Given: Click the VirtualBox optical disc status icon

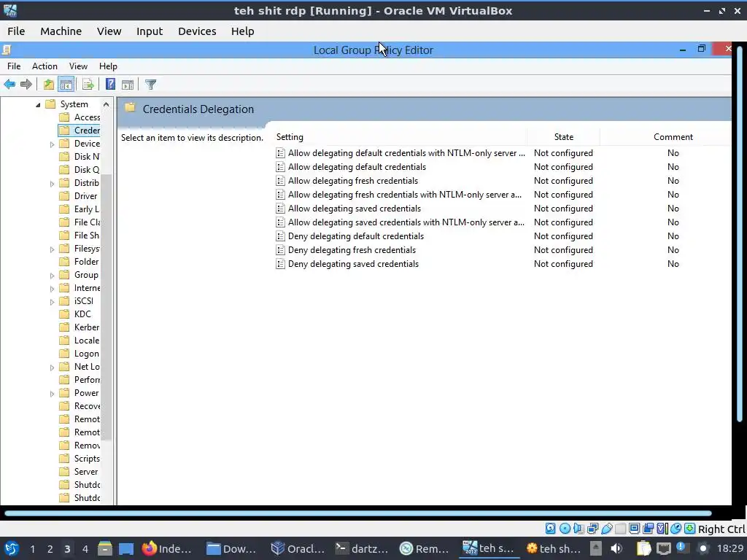Looking at the screenshot, I should pos(565,528).
